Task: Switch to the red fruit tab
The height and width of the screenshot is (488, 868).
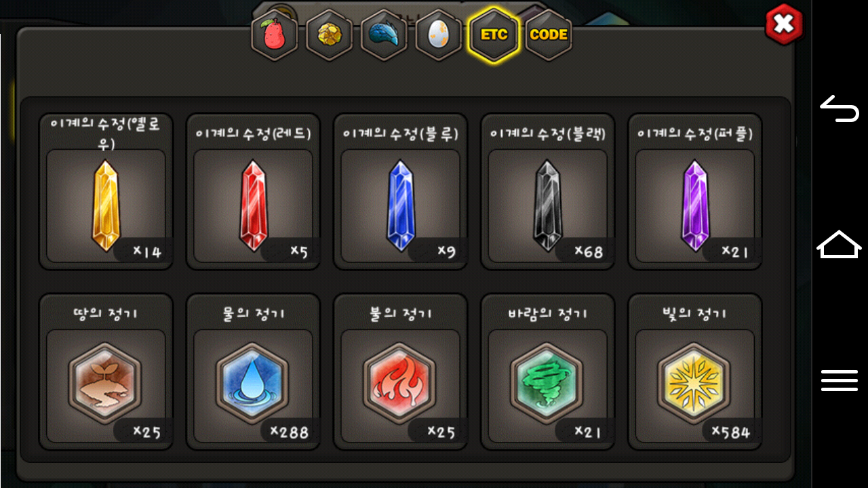Action: click(x=275, y=35)
